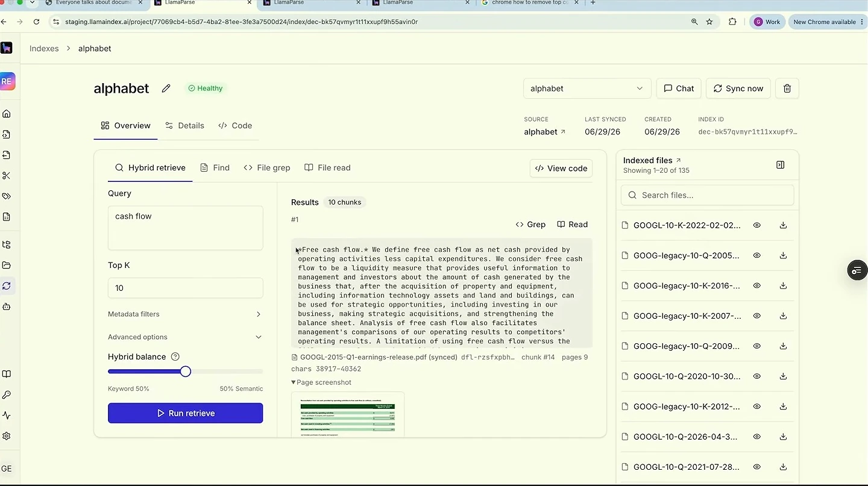Open the settings gear in the sidebar
Viewport: 868px width, 486px height.
7,436
